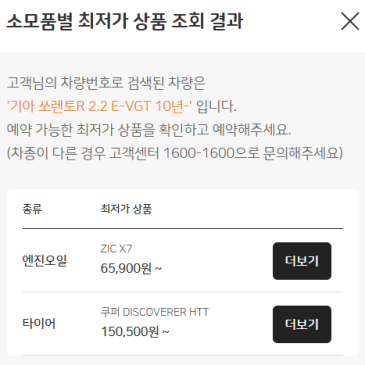Screen dimensions: 365x365
Task: Select the 쿠퍼 DISCOVERER HTT tire product
Action: click(x=155, y=312)
